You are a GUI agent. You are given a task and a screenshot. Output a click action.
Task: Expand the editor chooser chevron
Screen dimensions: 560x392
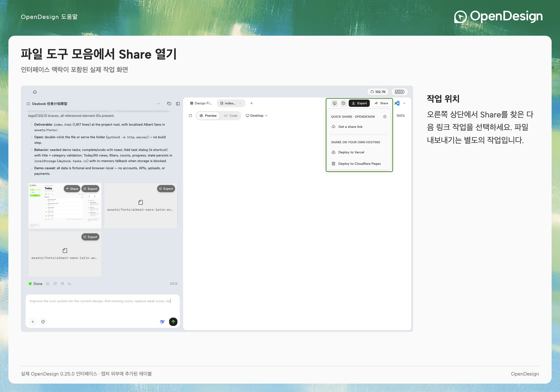[404, 103]
